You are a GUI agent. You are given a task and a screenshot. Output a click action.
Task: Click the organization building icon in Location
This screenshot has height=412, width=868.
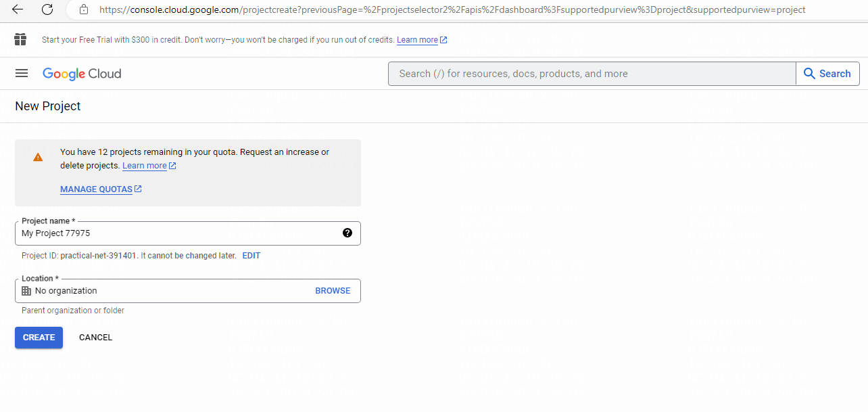(26, 291)
